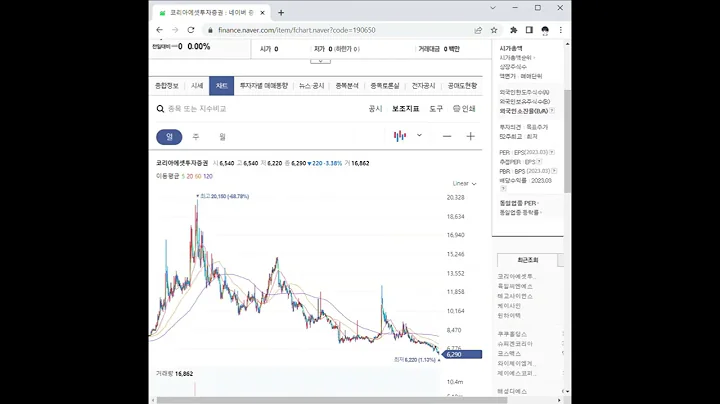
Task: Open the 보조지표 indicators menu
Action: [x=405, y=109]
